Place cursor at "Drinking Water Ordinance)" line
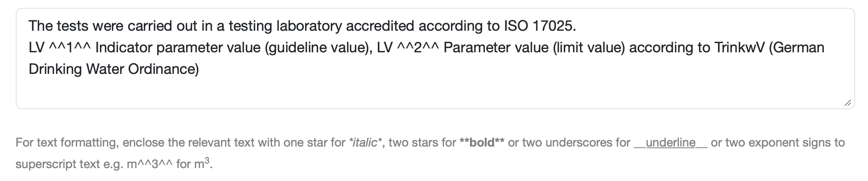This screenshot has height=181, width=868. pos(114,69)
